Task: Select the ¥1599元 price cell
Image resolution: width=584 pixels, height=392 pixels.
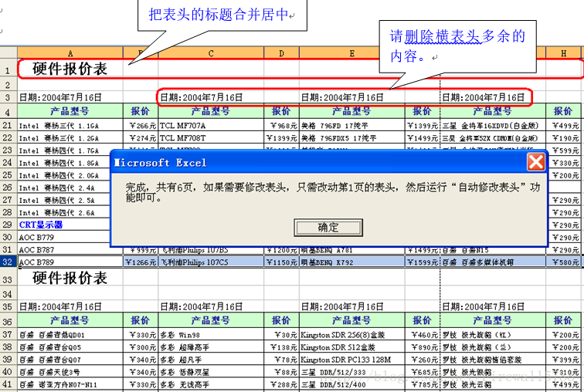Action: (423, 262)
